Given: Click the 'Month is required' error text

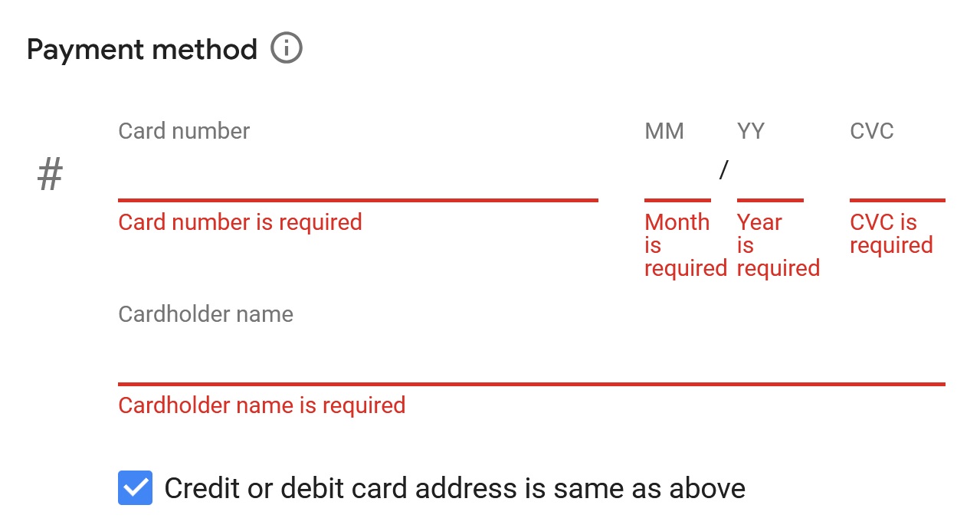Looking at the screenshot, I should click(x=686, y=245).
